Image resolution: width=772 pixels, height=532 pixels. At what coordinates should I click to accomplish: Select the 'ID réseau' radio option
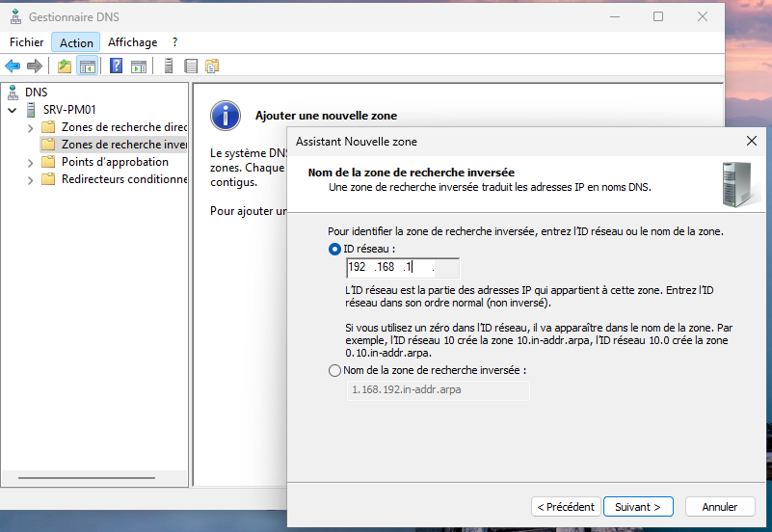335,249
